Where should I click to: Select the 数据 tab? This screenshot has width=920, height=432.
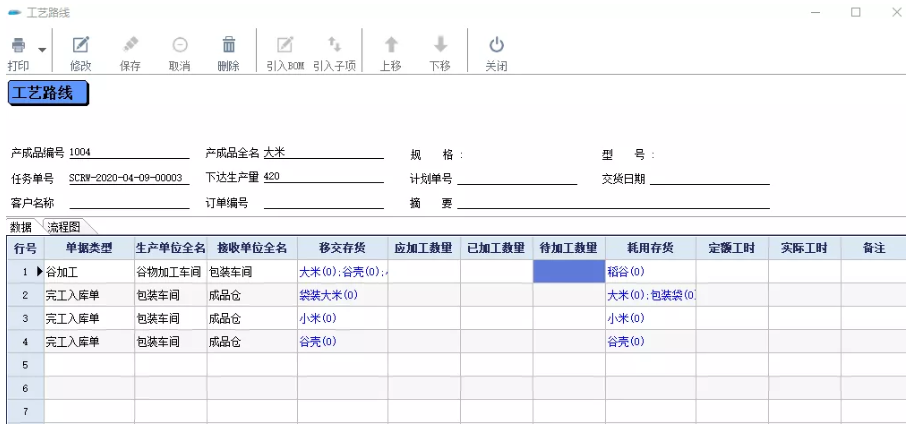click(21, 227)
